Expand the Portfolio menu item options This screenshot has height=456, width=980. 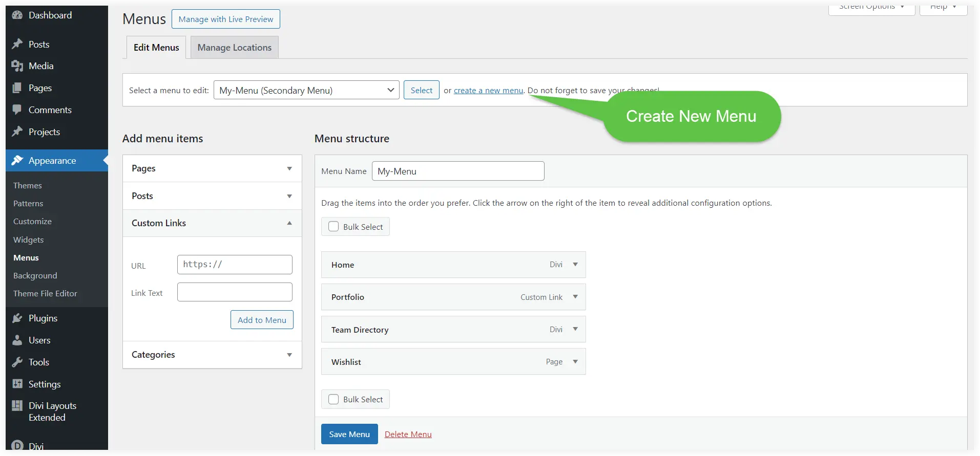click(x=575, y=297)
